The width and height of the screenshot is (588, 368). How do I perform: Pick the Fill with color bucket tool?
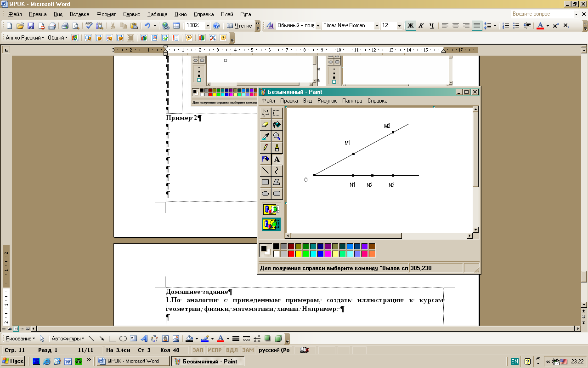(277, 125)
